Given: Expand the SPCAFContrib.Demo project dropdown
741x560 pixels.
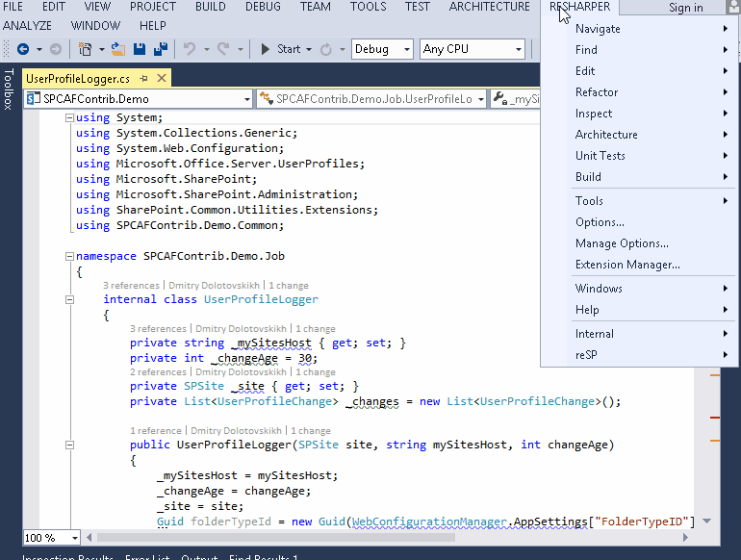Looking at the screenshot, I should coord(245,98).
